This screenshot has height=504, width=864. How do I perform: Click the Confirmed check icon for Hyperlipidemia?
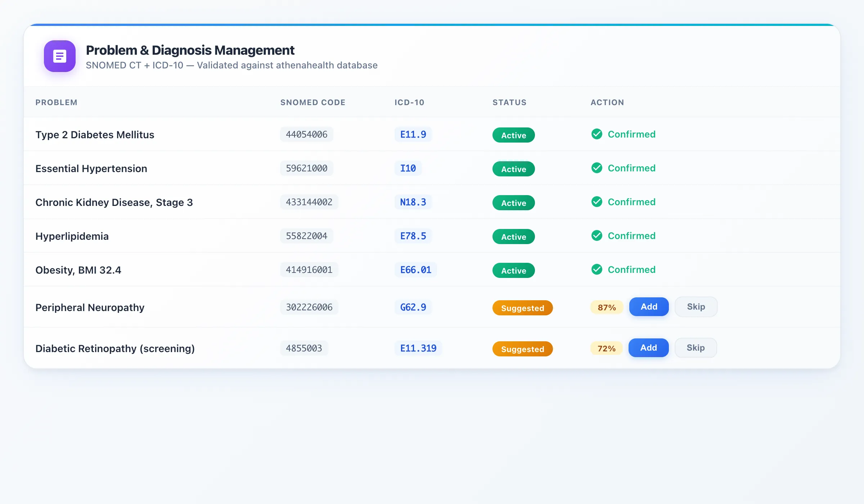click(x=597, y=236)
